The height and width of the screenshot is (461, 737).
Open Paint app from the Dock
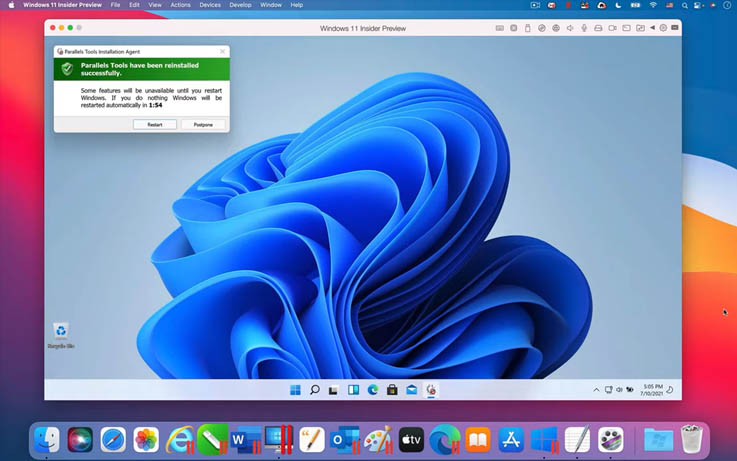pos(378,439)
